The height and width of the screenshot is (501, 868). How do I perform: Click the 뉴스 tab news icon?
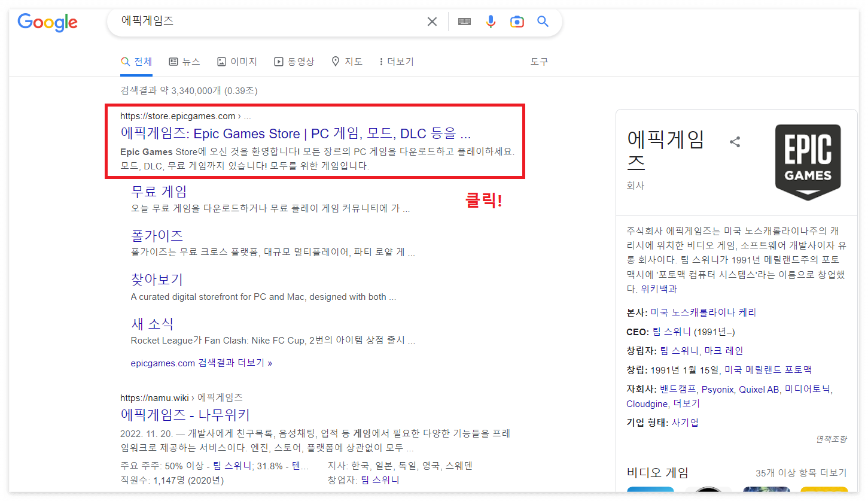coord(173,60)
